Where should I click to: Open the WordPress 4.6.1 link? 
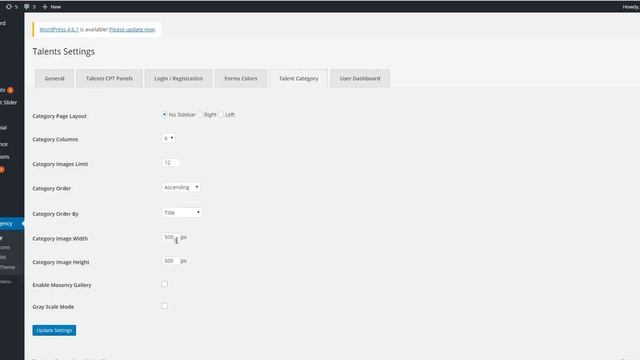point(59,29)
